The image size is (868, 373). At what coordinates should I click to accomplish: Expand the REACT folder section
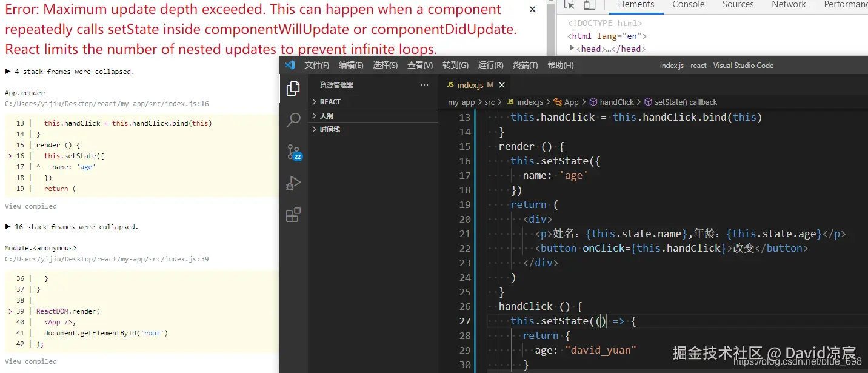coord(373,102)
